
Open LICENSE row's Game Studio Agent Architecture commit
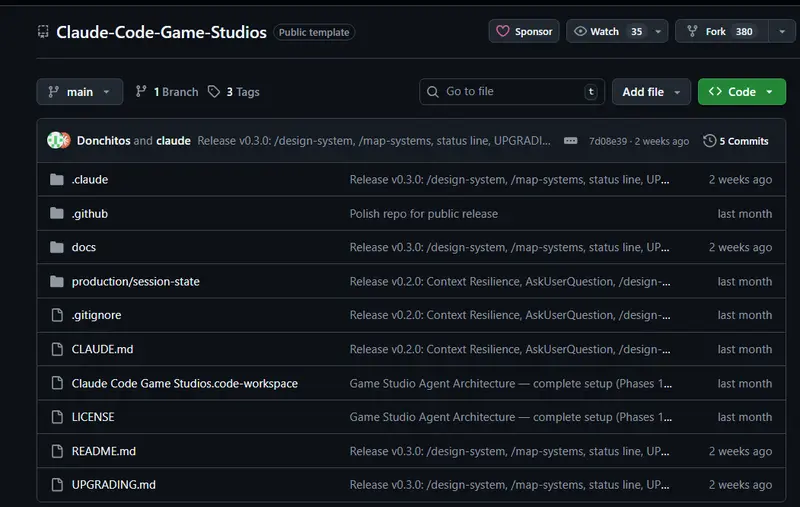(x=511, y=417)
